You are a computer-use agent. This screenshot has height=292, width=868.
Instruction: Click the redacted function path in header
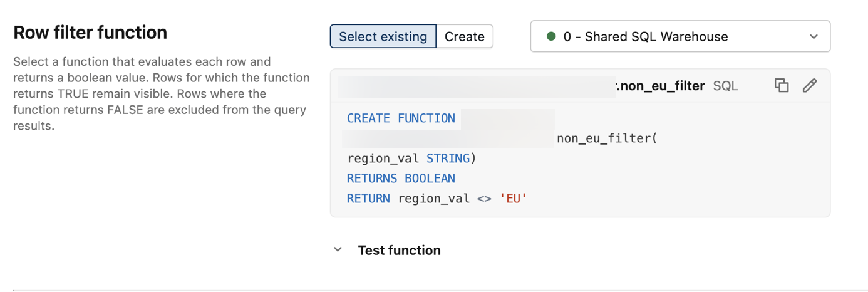click(476, 86)
